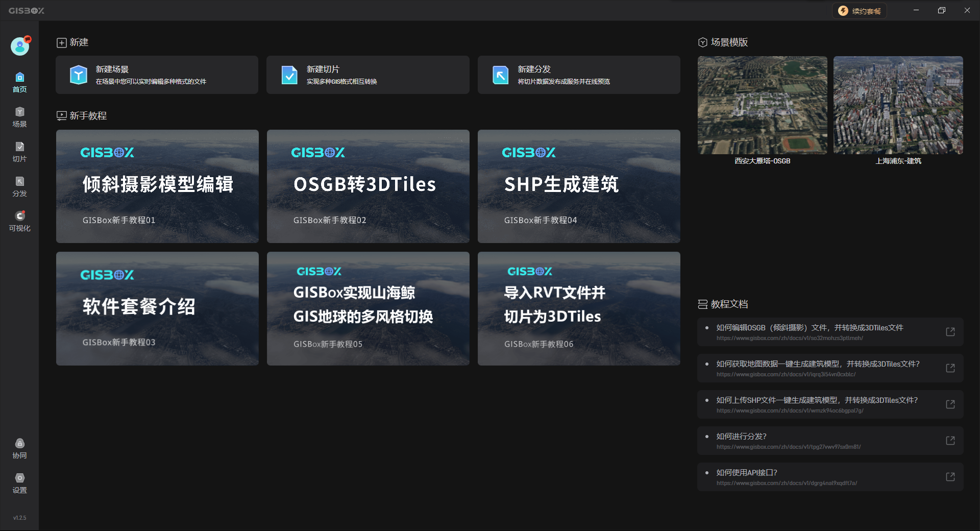Click the GISBOX logo in title bar
This screenshot has height=531, width=980.
coord(27,11)
